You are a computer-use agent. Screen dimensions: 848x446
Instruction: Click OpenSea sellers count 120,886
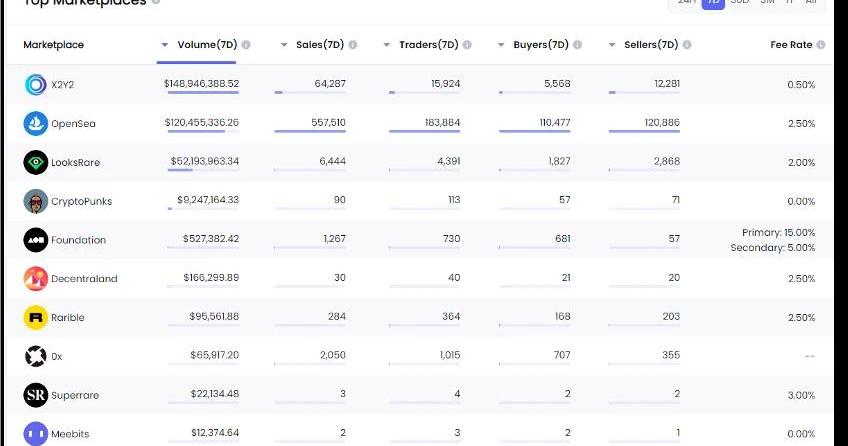(x=662, y=123)
